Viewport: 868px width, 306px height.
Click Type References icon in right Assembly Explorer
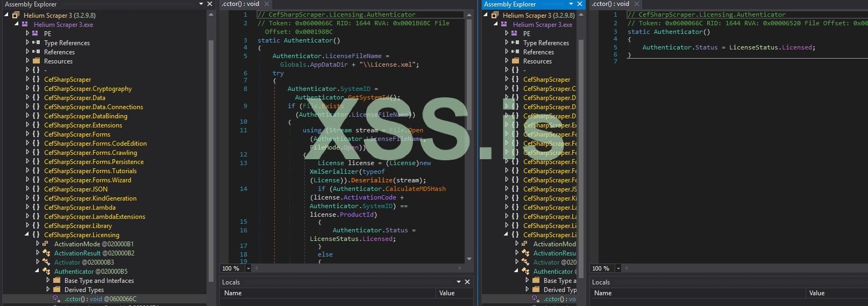point(515,42)
